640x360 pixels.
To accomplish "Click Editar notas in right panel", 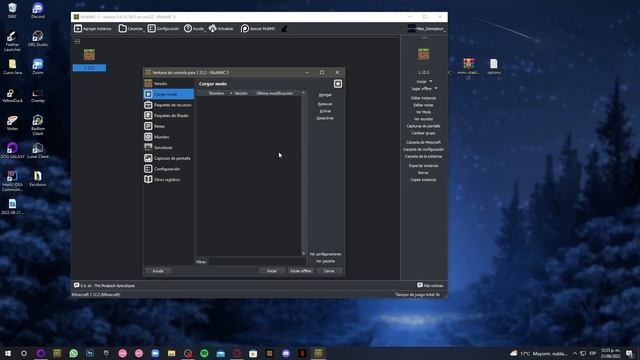I will pyautogui.click(x=423, y=105).
